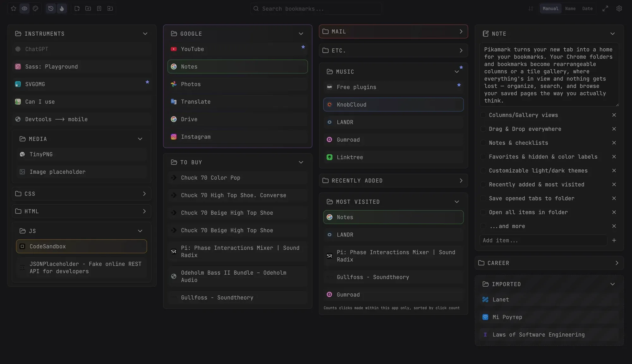Viewport: 632px width, 364px height.
Task: Check Customizable light/dark themes checkbox
Action: coord(483,171)
